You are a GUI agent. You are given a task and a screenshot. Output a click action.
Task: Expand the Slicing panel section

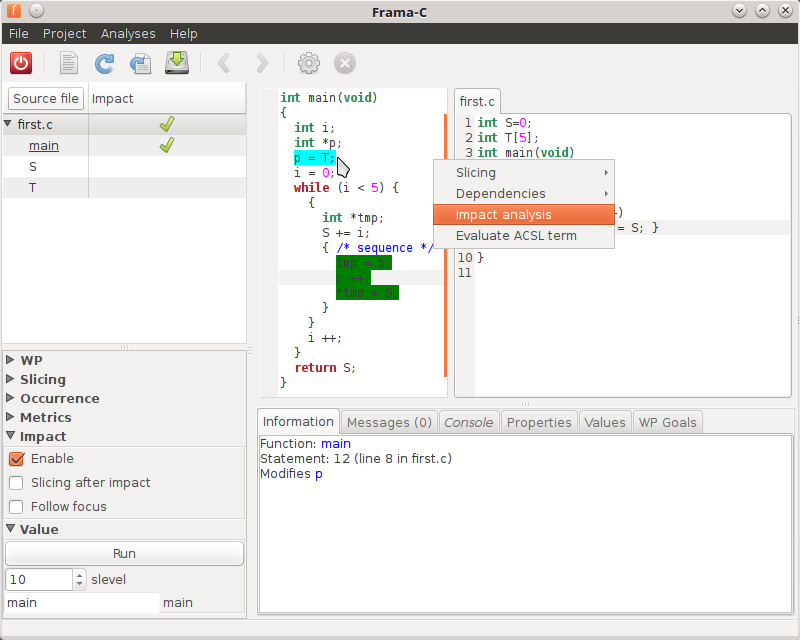(x=10, y=379)
